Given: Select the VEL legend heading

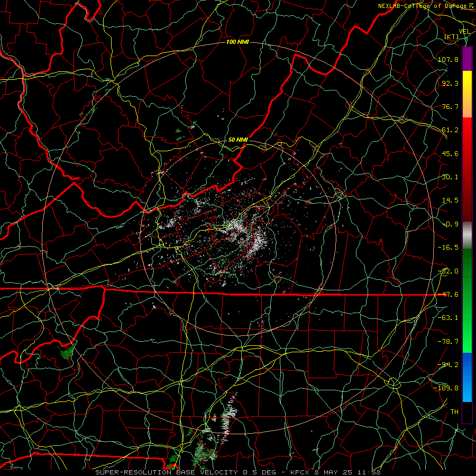Looking at the screenshot, I should 464,32.
